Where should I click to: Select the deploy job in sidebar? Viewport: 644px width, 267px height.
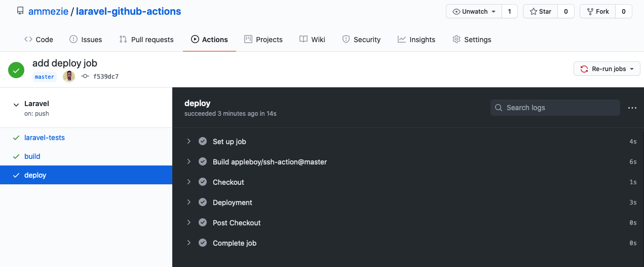(86, 175)
